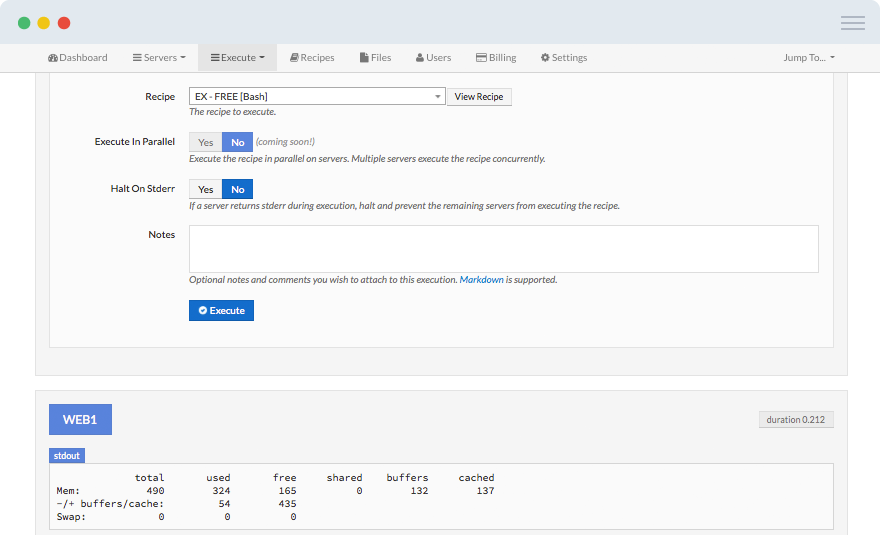Click the red window control dot
880x535 pixels.
click(x=64, y=23)
